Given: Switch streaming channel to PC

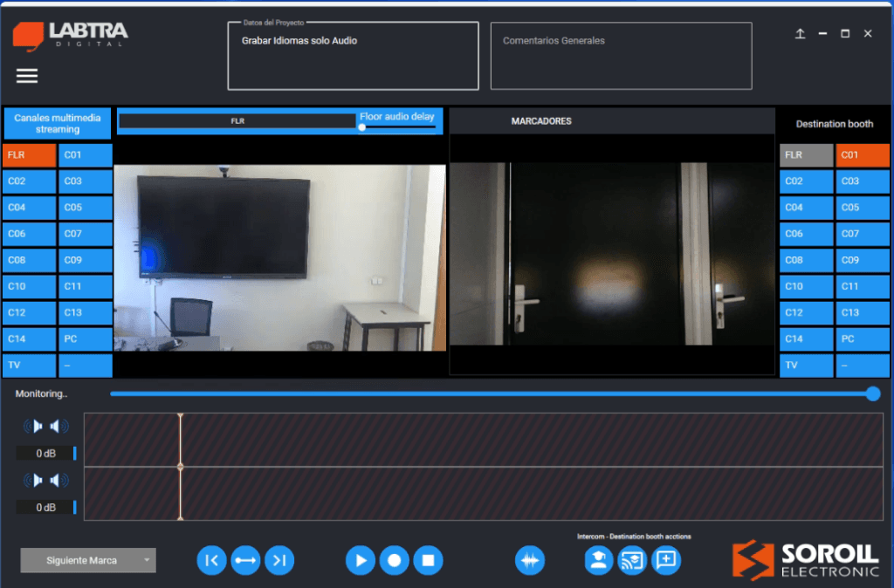Looking at the screenshot, I should click(x=85, y=338).
